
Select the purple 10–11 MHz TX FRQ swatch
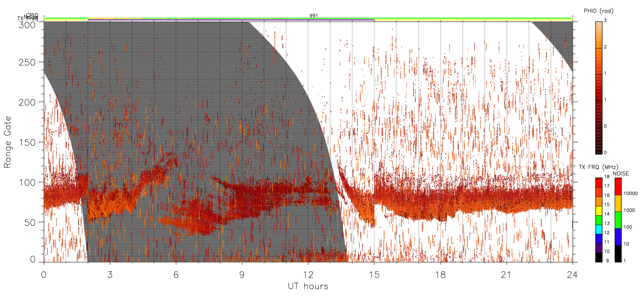pos(599,248)
